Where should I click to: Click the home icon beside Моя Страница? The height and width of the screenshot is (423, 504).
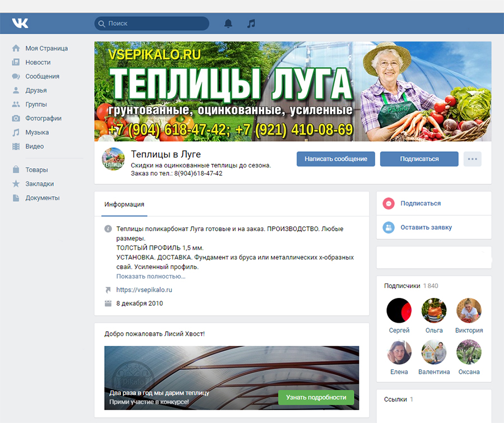click(16, 48)
